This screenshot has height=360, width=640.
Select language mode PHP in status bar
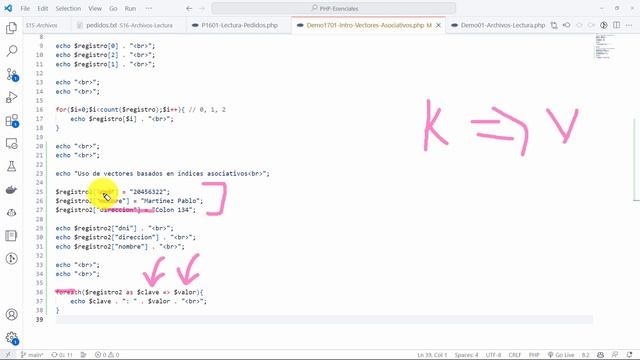click(534, 355)
